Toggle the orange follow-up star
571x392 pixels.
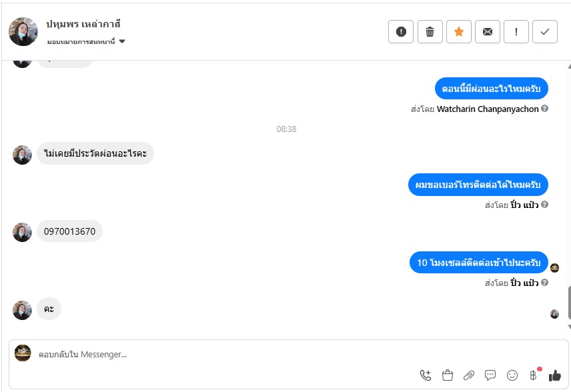[458, 31]
